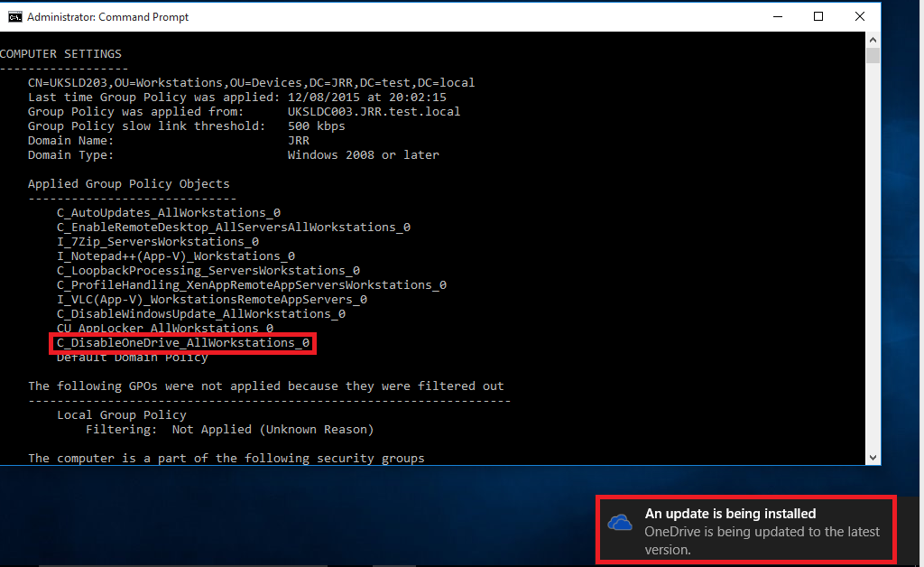Click 'Filtering: Not Applied (Unknown Reason)' line
Screen dimensions: 924x567
(x=230, y=429)
